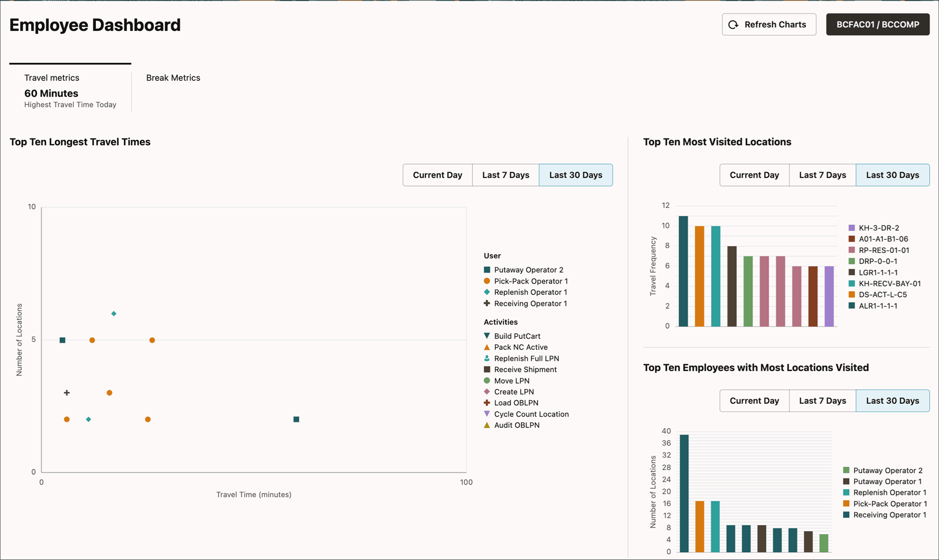Select the Build PutCart legend marker
This screenshot has width=939, height=560.
[x=487, y=336]
